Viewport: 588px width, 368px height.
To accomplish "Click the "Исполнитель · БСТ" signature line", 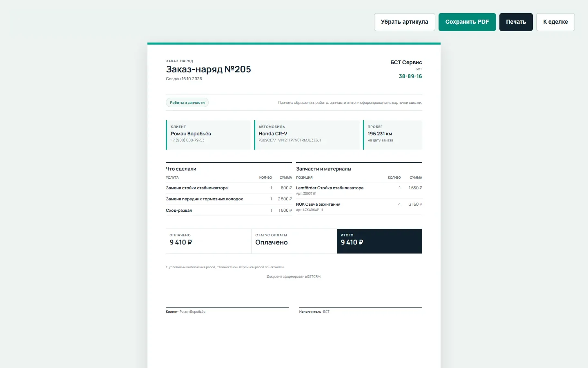I will (x=314, y=312).
